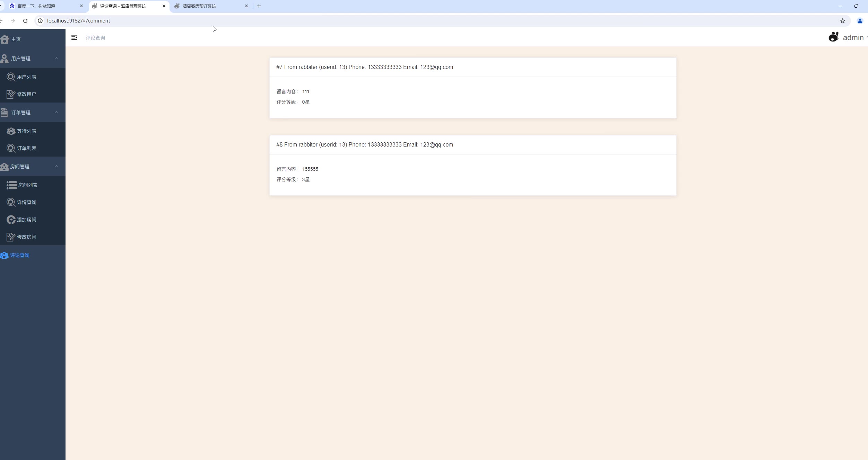Click the 添加房间 plus icon
This screenshot has width=868, height=460.
coord(11,220)
